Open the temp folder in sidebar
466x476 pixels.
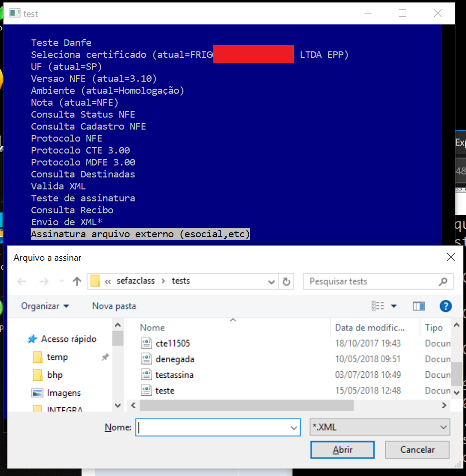click(57, 357)
